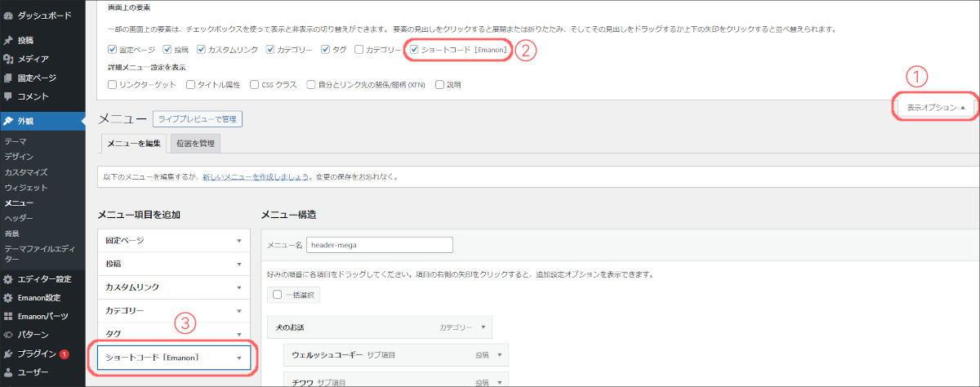Click the ライブプレビューで管理 button

(197, 119)
